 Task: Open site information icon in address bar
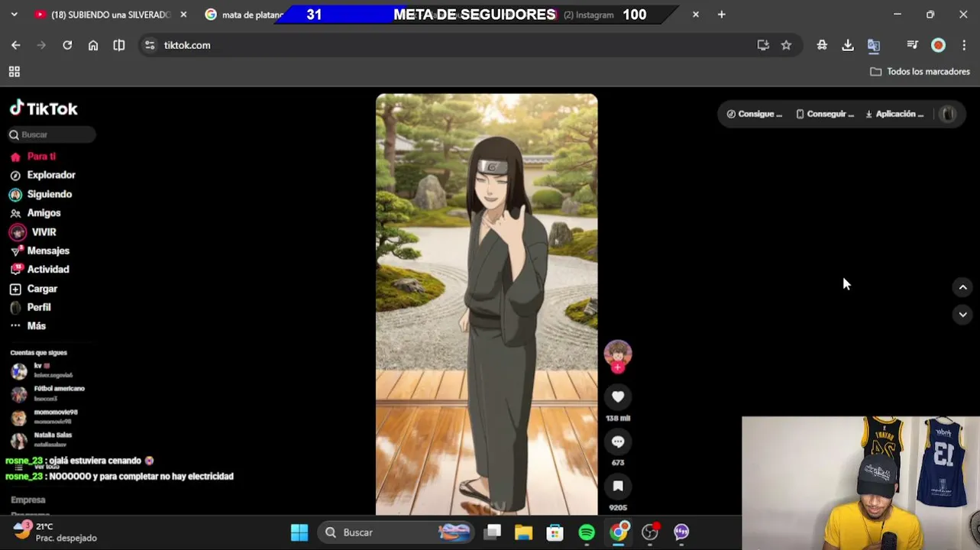(150, 45)
